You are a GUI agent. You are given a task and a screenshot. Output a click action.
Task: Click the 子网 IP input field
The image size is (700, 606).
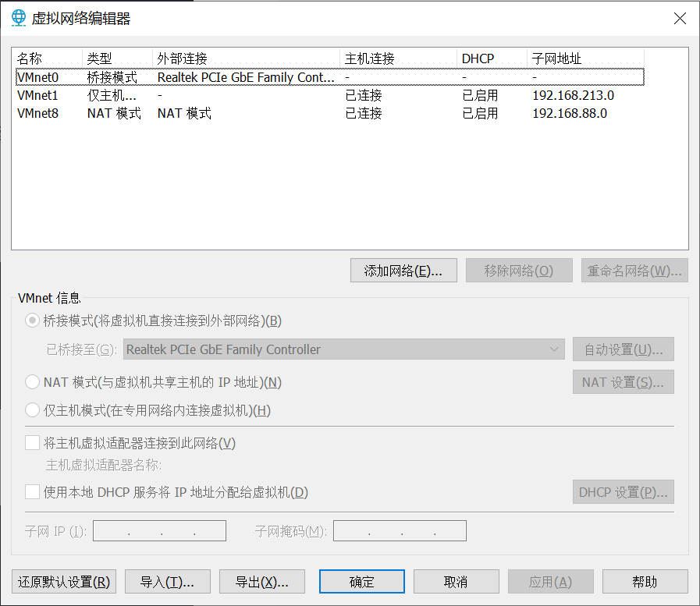(159, 530)
